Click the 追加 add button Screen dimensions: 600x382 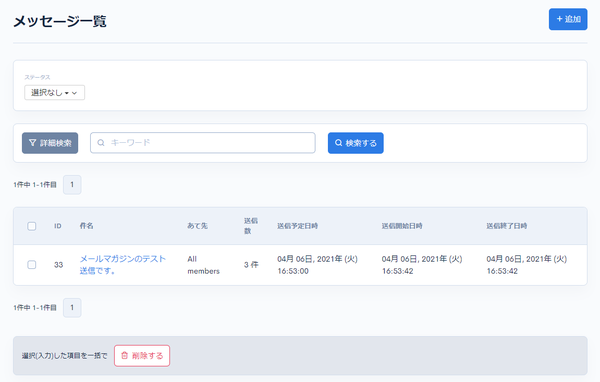pos(568,19)
